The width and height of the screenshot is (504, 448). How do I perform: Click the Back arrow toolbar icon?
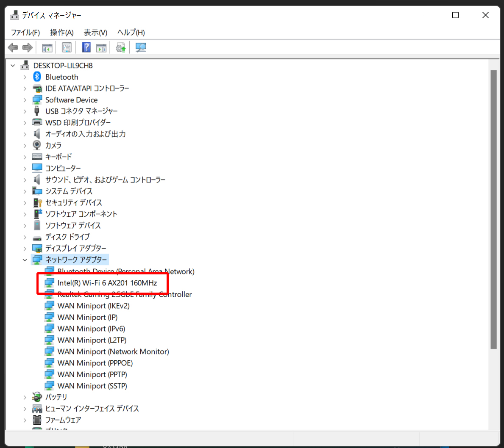point(13,47)
